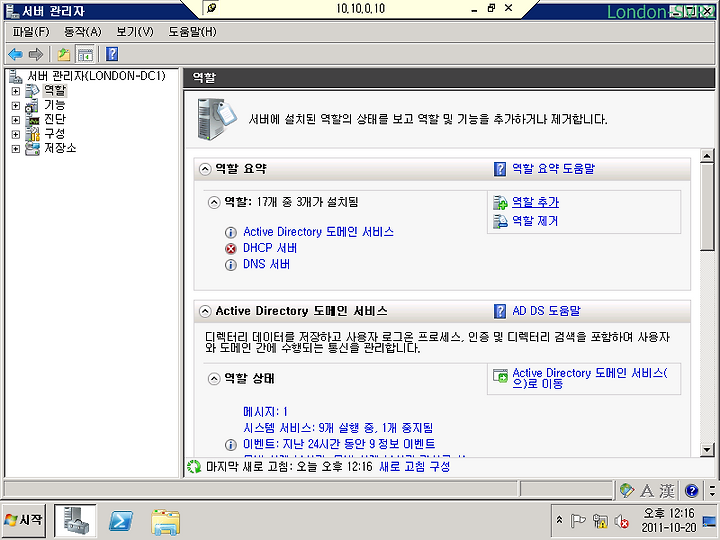Open the 역할 요약 도움말 link
This screenshot has height=540, width=720.
point(553,169)
